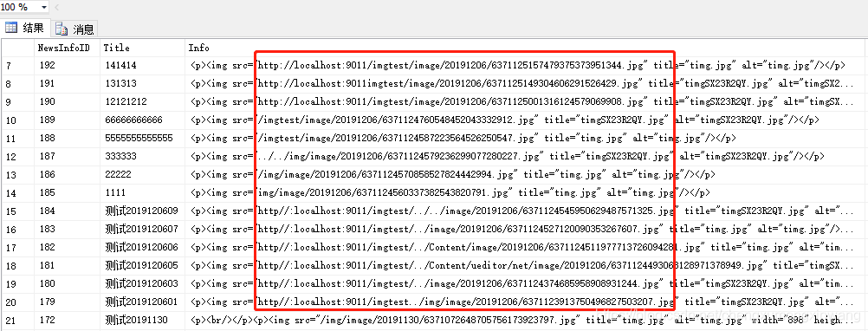Select the row header numbered 13
This screenshot has width=868, height=331.
pyautogui.click(x=17, y=175)
